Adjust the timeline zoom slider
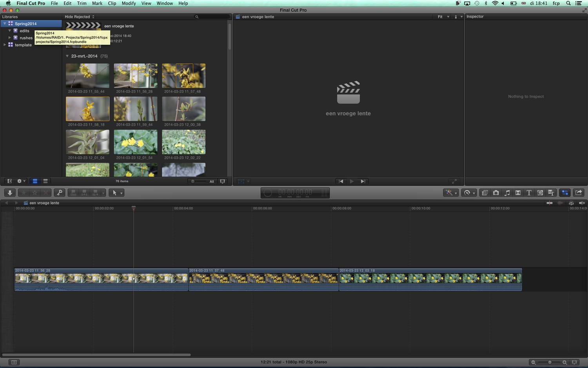Image resolution: width=588 pixels, height=368 pixels. (549, 362)
